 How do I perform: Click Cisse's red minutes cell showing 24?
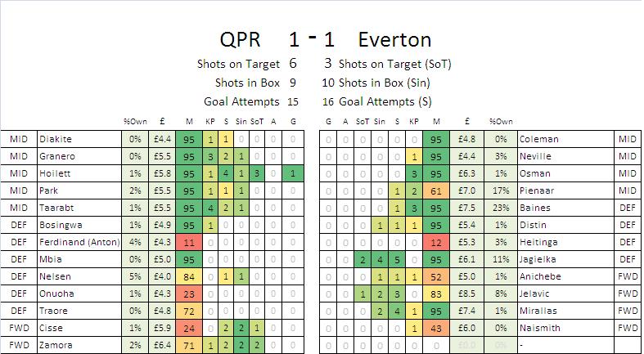[x=190, y=328]
